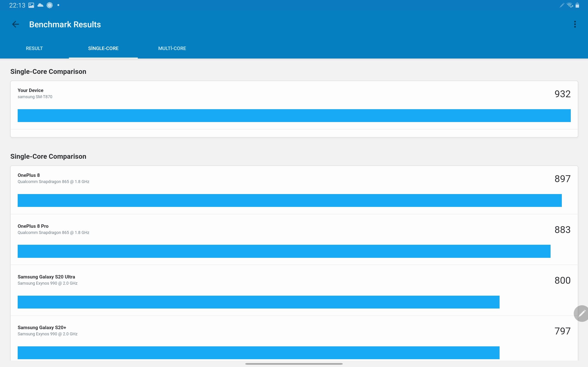Image resolution: width=588 pixels, height=367 pixels.
Task: Tap the 932 score bar of your device
Action: tap(294, 116)
